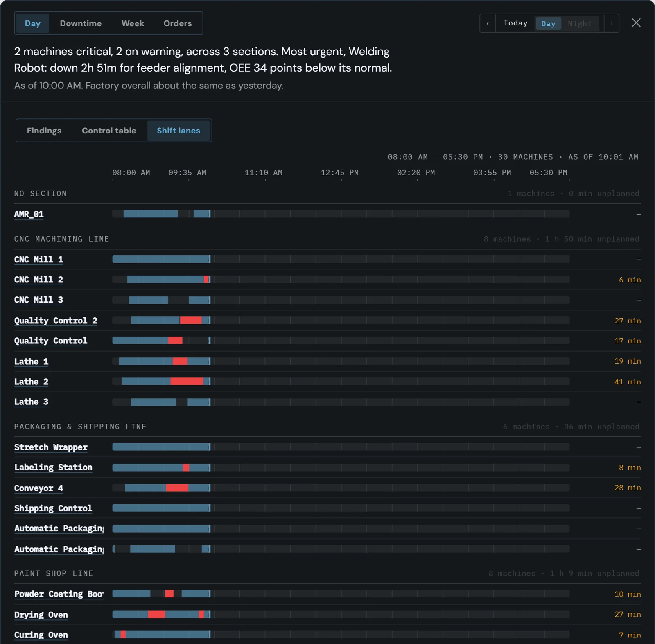Click red downtime segment on Curing Oven lane

123,635
